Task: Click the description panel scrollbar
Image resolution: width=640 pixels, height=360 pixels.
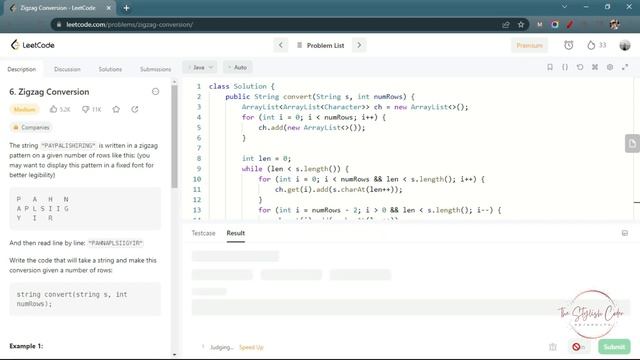Action: [x=174, y=137]
